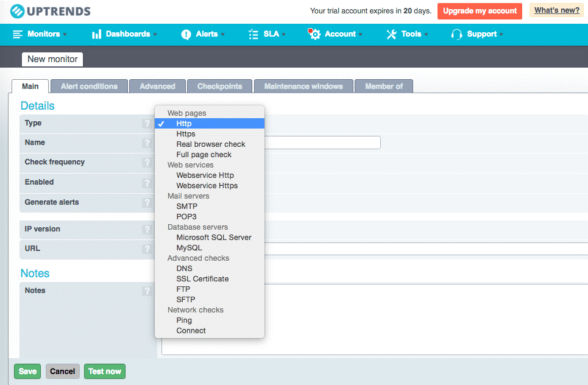Pick Full page check option

(210, 155)
